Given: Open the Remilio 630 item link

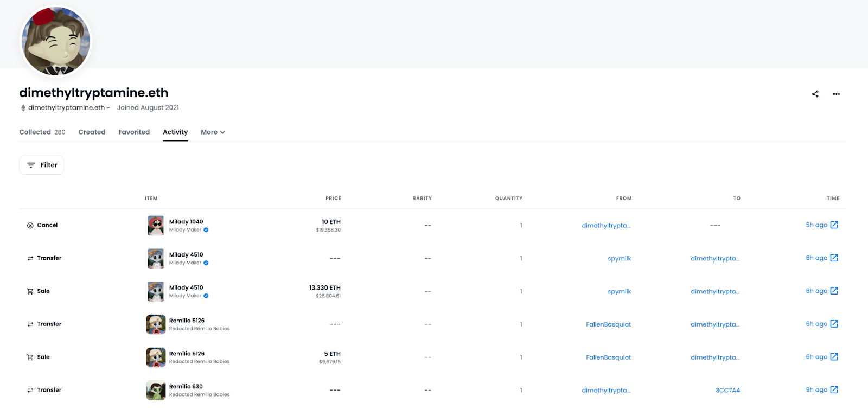Looking at the screenshot, I should (186, 387).
